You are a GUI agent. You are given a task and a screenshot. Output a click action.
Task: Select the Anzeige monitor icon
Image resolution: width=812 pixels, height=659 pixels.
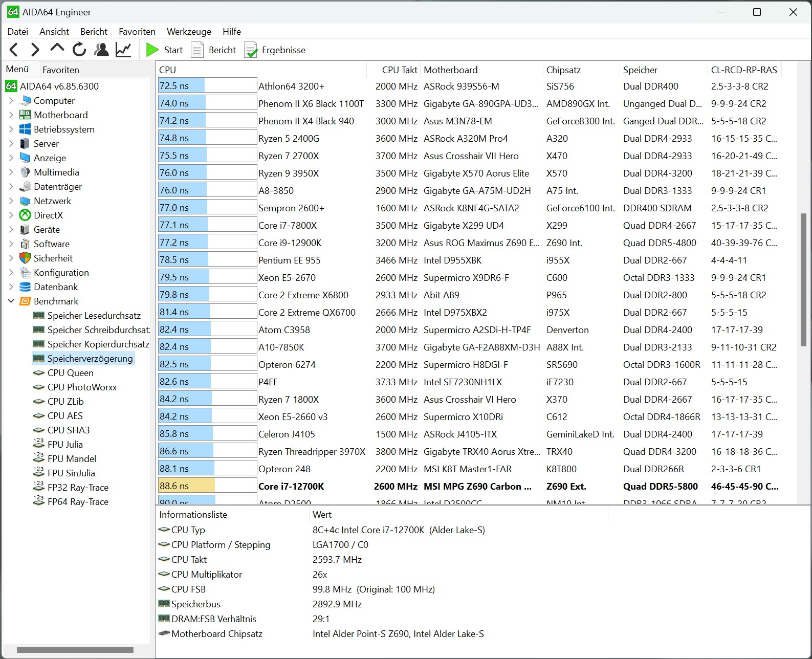pyautogui.click(x=25, y=158)
